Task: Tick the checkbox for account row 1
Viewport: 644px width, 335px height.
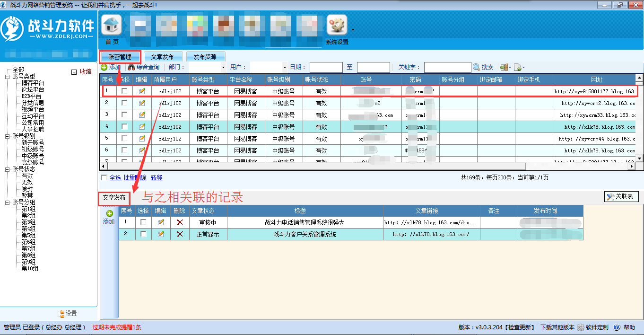Action: click(x=124, y=91)
